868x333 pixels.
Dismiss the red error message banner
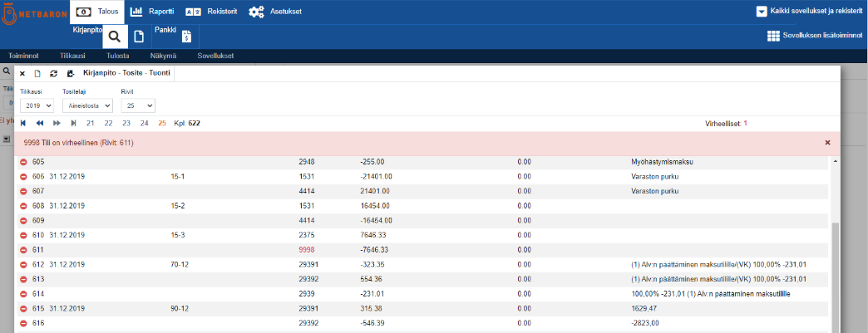(827, 143)
